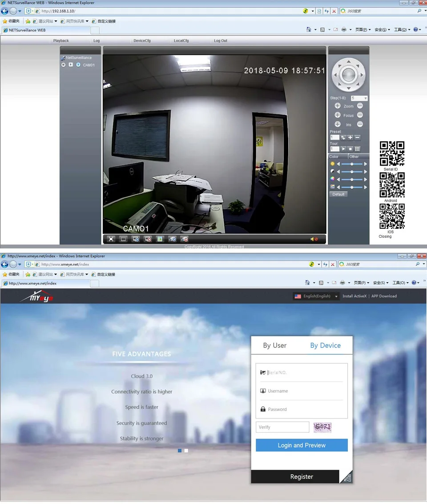427x504 pixels.
Task: Open language dropdown English(English)
Action: (x=316, y=297)
